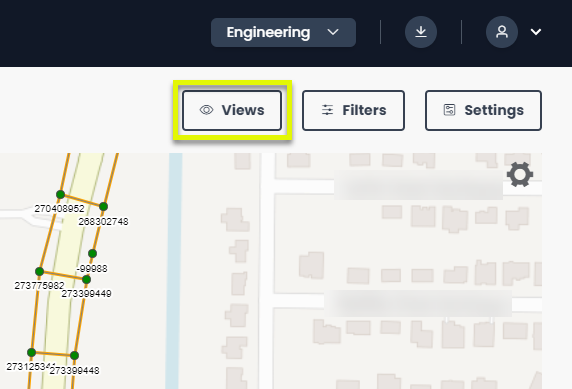Screen dimensions: 572x389
Task: Select the green node labeled 273775982
Action: pos(40,271)
